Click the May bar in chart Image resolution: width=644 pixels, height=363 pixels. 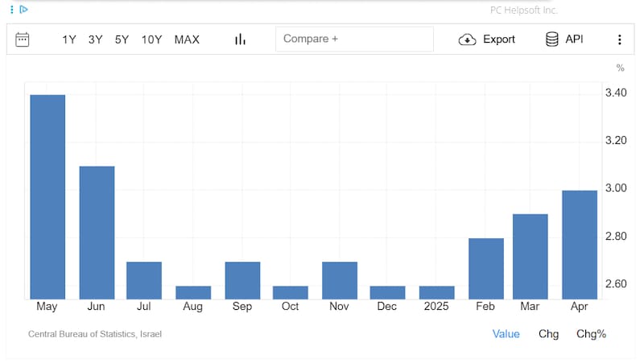47,197
